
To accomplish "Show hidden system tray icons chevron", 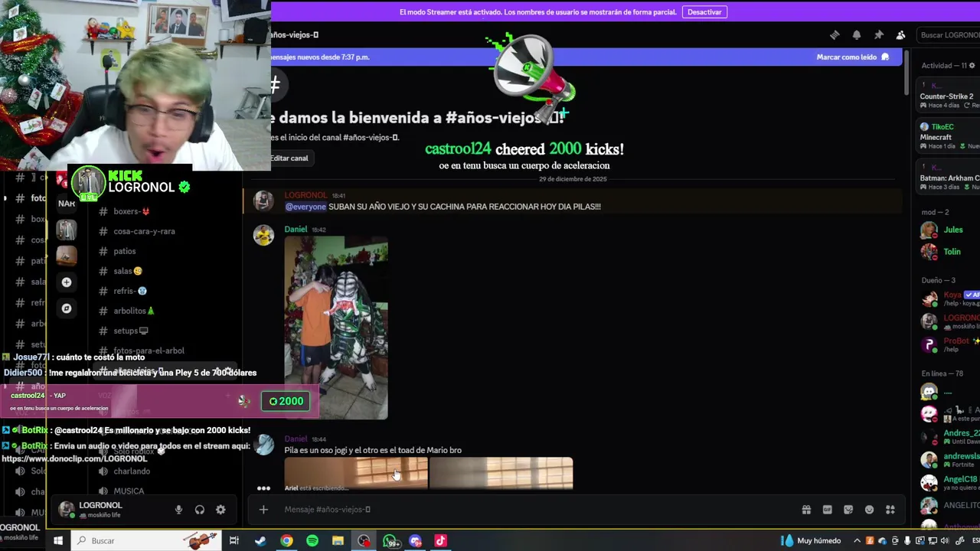I will [x=857, y=541].
